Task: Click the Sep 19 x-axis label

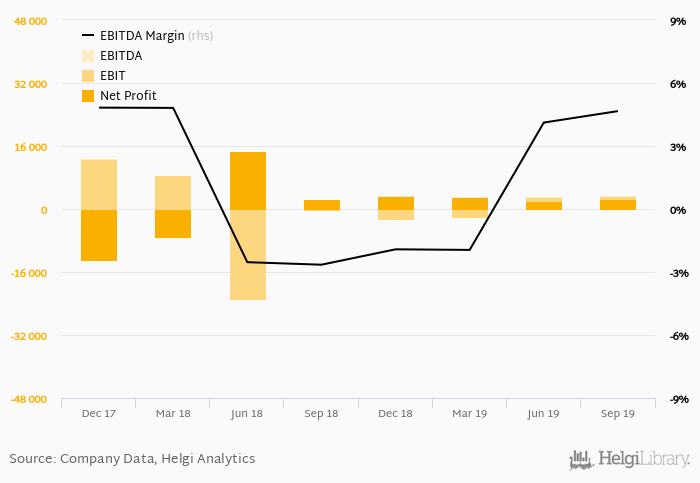Action: 617,414
